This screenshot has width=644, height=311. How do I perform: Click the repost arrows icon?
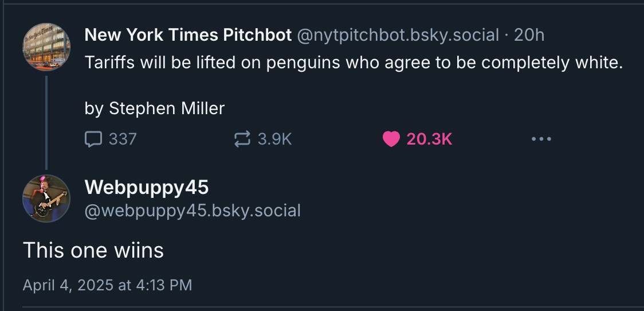pyautogui.click(x=242, y=139)
